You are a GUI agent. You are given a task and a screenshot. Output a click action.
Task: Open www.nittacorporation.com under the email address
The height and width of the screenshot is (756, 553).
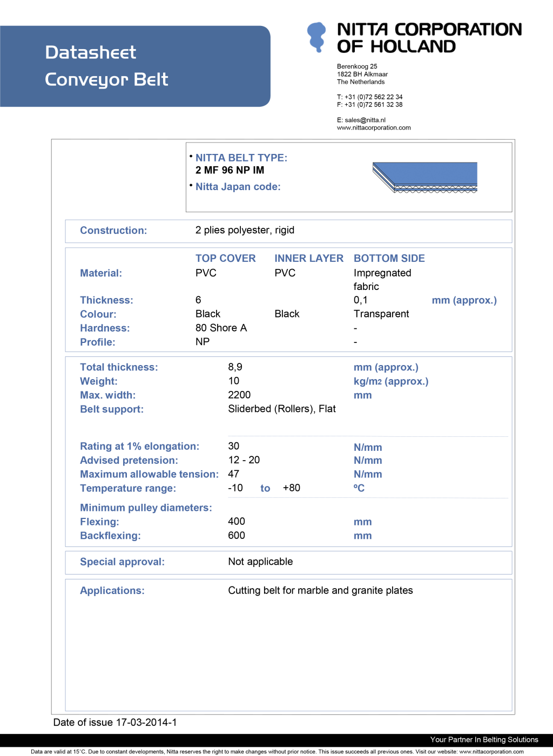click(374, 128)
